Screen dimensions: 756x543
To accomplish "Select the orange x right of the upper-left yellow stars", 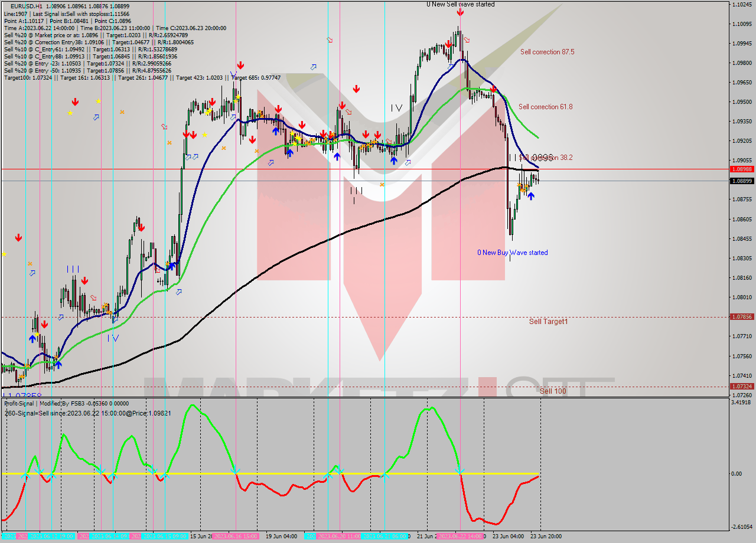I will (x=122, y=112).
